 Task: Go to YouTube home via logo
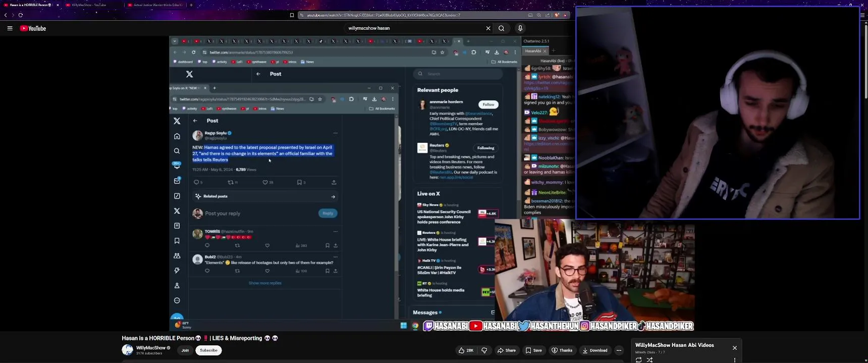(33, 28)
